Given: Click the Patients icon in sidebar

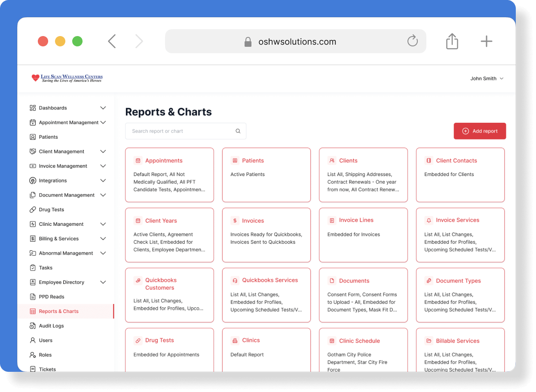Looking at the screenshot, I should click(33, 137).
